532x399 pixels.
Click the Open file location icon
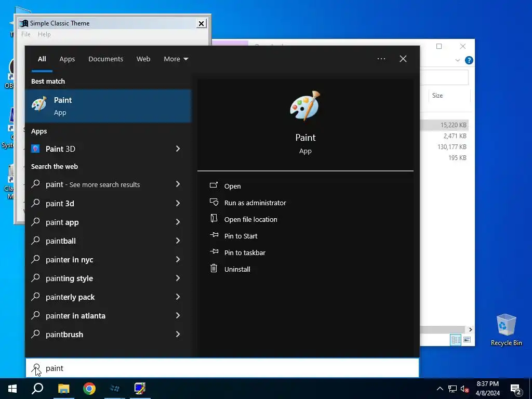tap(214, 219)
